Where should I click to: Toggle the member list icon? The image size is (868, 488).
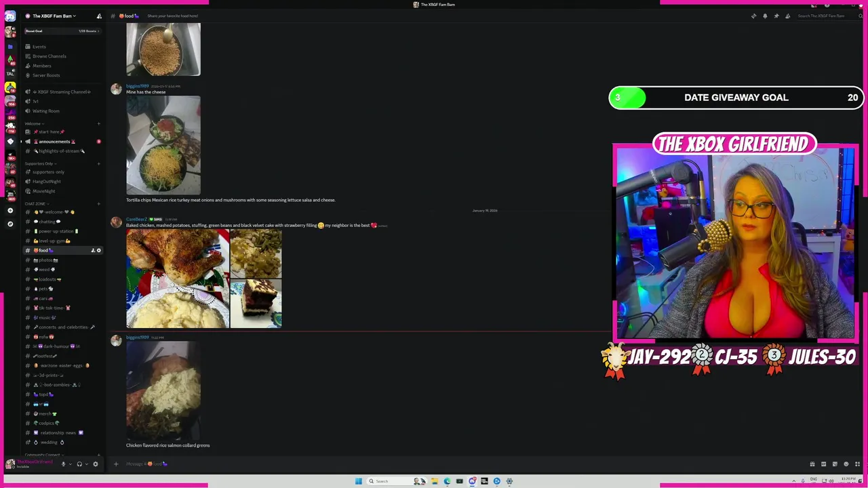(787, 16)
